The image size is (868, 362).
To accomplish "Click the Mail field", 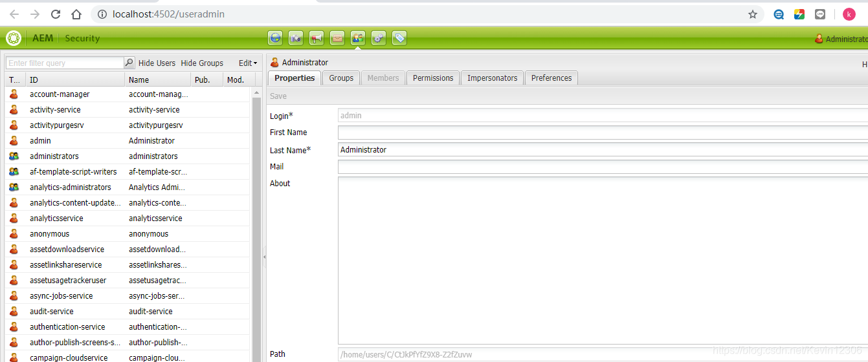I will (603, 166).
